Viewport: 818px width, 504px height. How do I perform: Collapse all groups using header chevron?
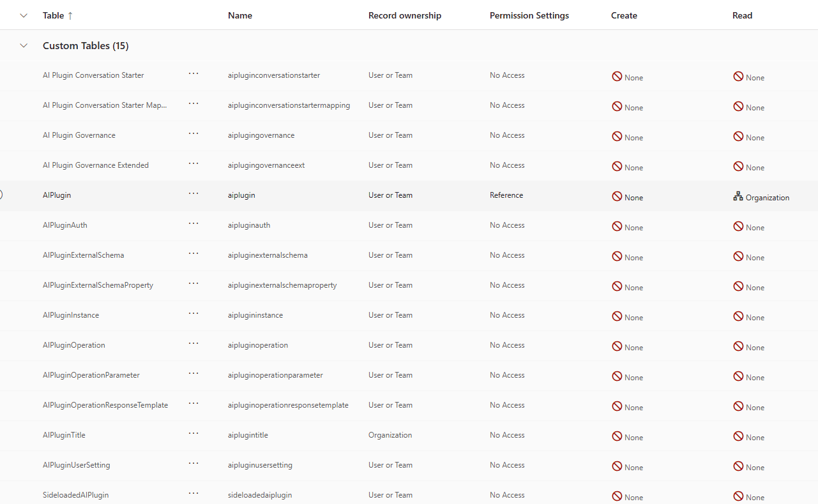[24, 15]
